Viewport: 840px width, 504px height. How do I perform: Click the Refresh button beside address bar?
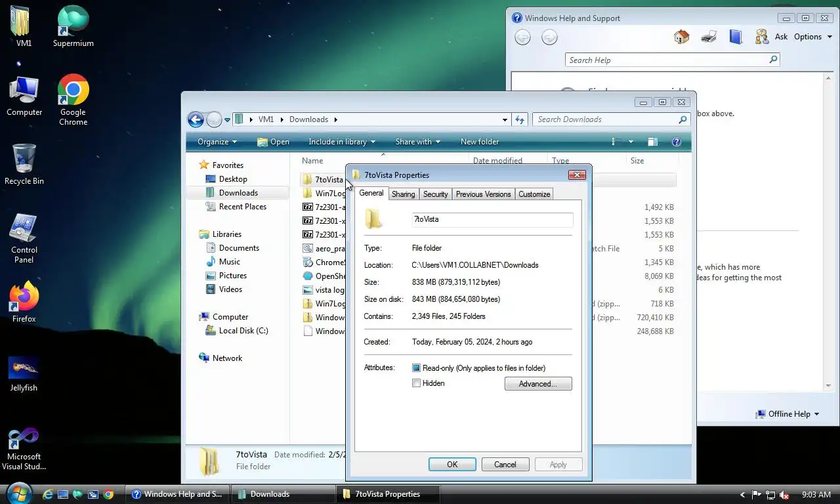(520, 119)
